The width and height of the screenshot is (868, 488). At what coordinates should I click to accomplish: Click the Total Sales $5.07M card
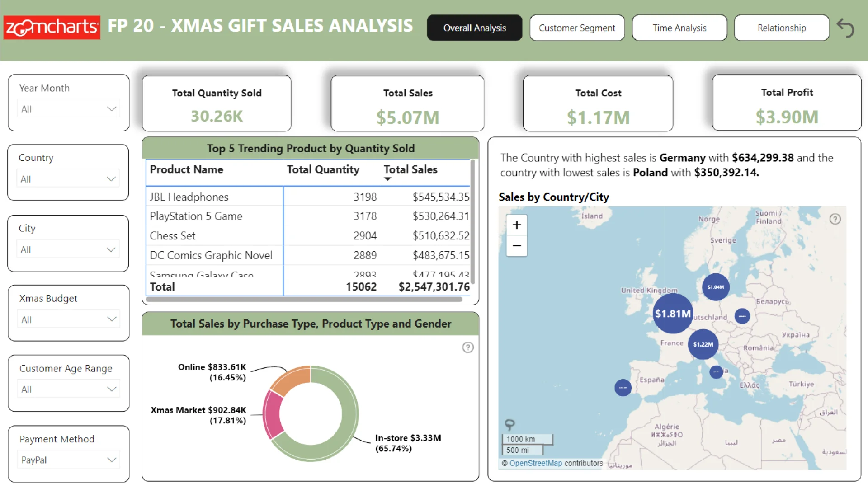(x=407, y=103)
